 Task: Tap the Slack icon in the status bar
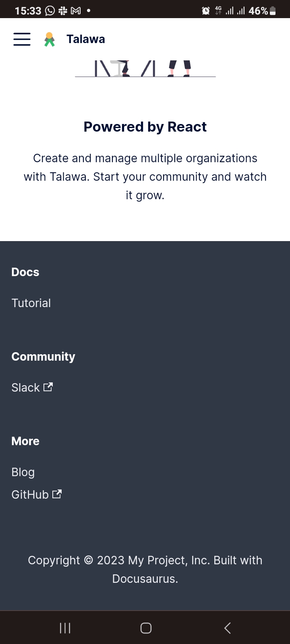point(62,10)
